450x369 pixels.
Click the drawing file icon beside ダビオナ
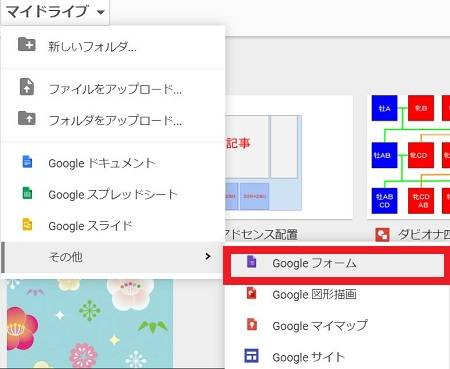click(x=382, y=235)
